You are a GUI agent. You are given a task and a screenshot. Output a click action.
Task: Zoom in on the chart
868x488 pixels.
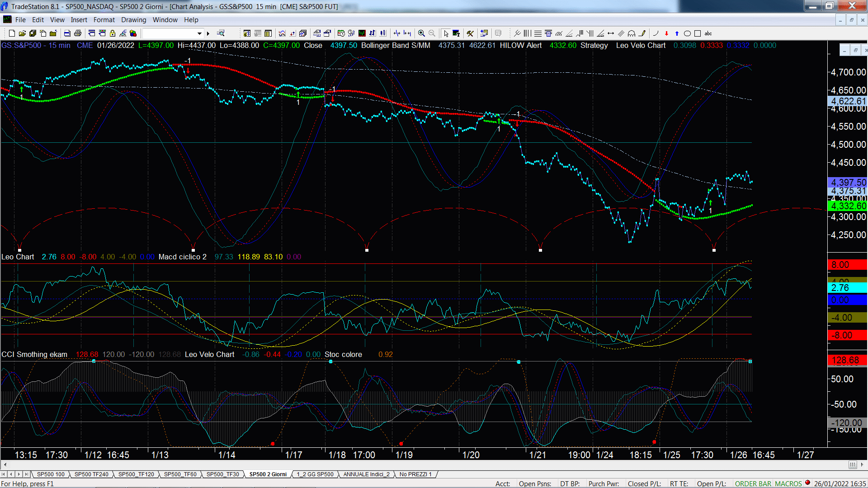coord(421,33)
